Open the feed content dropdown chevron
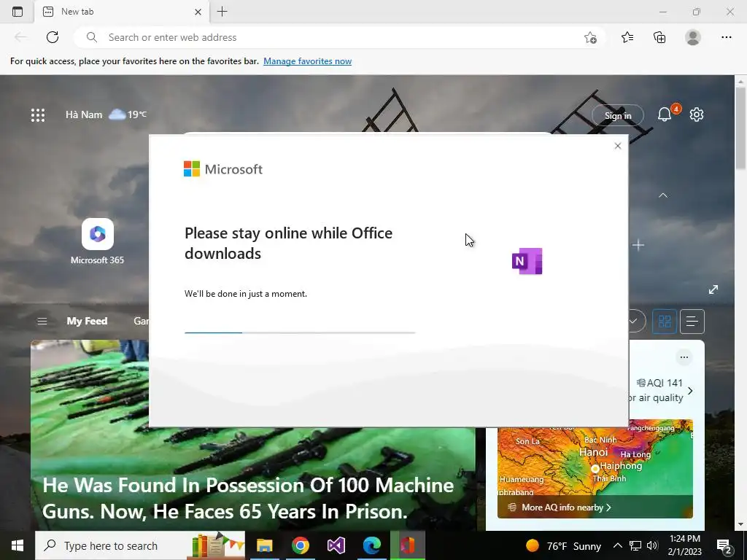The width and height of the screenshot is (747, 560). [635, 322]
